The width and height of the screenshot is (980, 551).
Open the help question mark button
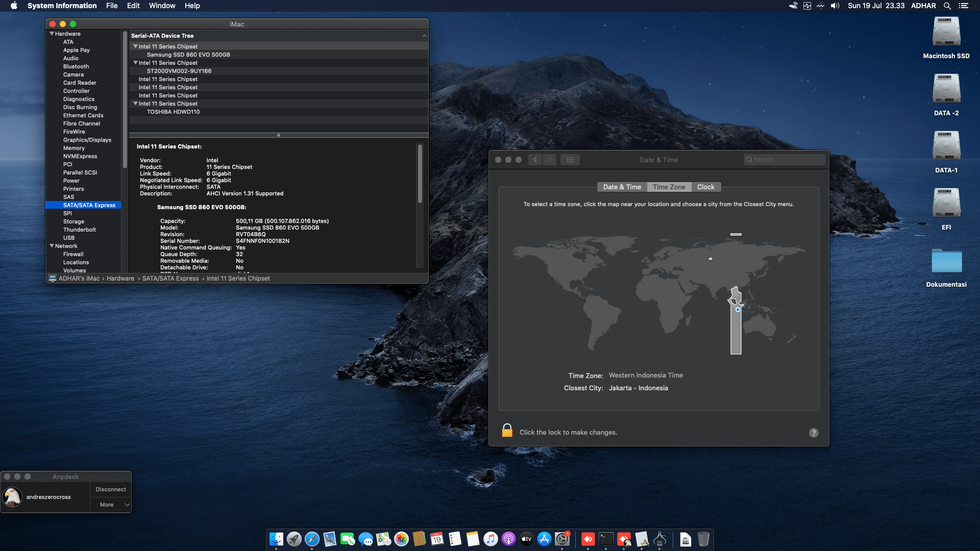point(814,433)
